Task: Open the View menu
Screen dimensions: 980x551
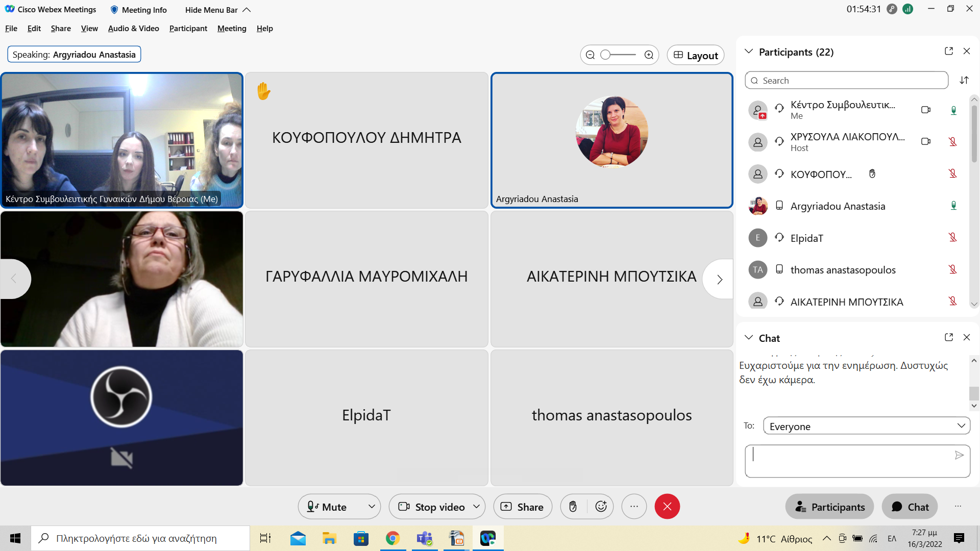Action: tap(89, 28)
